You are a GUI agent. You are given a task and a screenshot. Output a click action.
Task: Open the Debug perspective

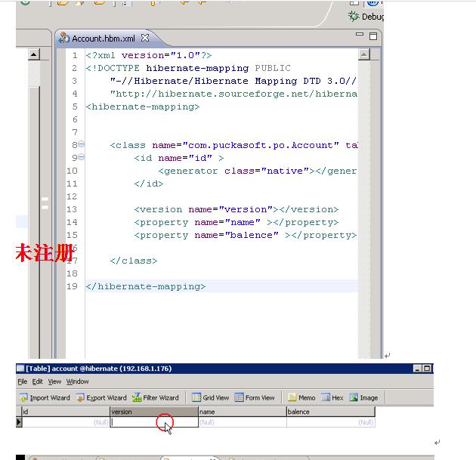366,17
